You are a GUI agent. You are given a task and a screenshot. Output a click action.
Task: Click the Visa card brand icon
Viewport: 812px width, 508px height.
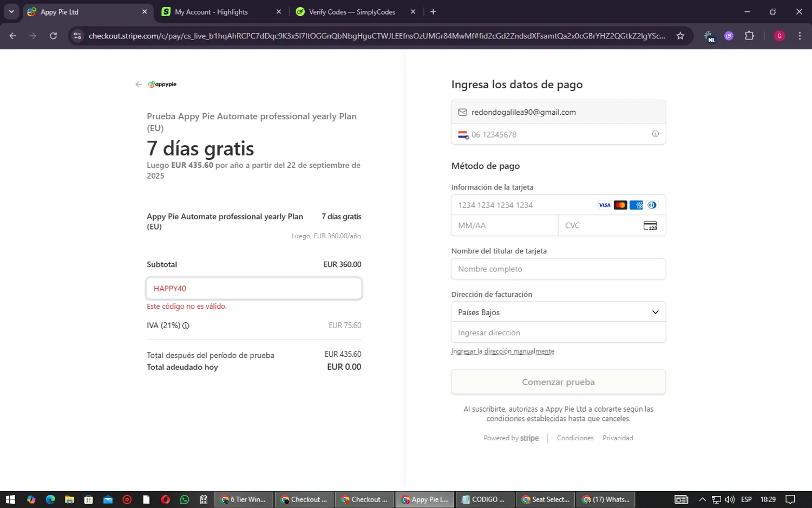pyautogui.click(x=605, y=205)
